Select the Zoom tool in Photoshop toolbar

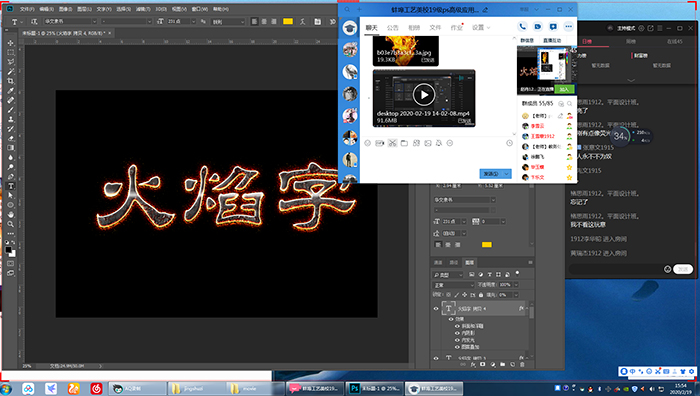[x=11, y=224]
